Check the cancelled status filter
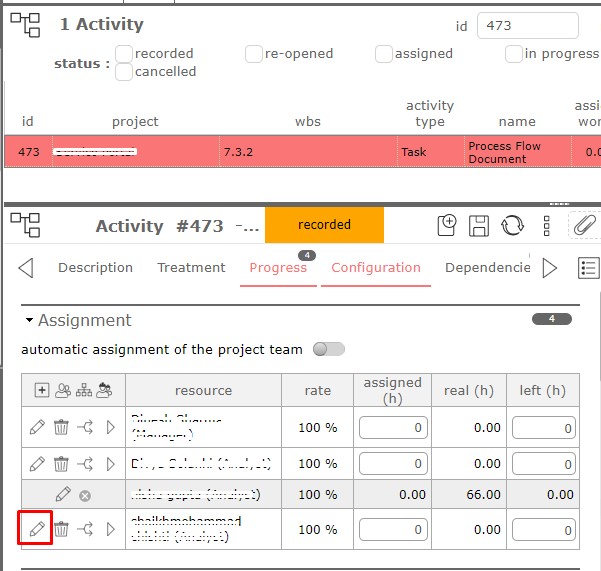Screen dimensions: 601x571 124,72
